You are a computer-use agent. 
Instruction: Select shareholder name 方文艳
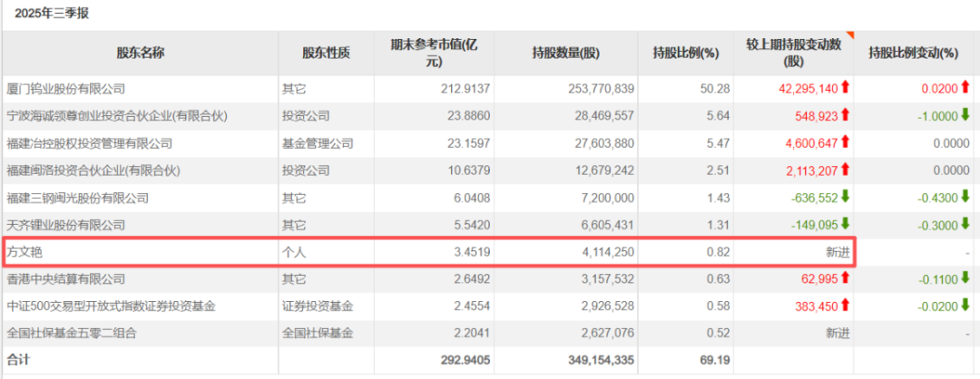[24, 252]
